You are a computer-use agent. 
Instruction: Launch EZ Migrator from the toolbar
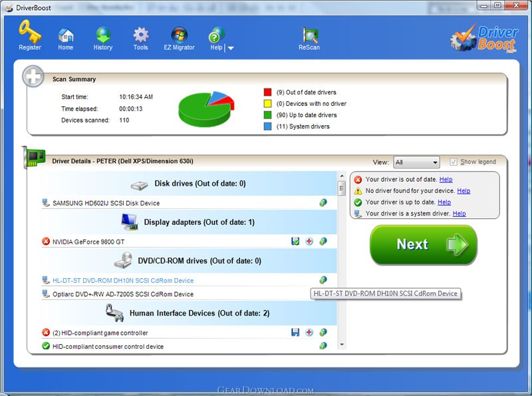click(179, 39)
